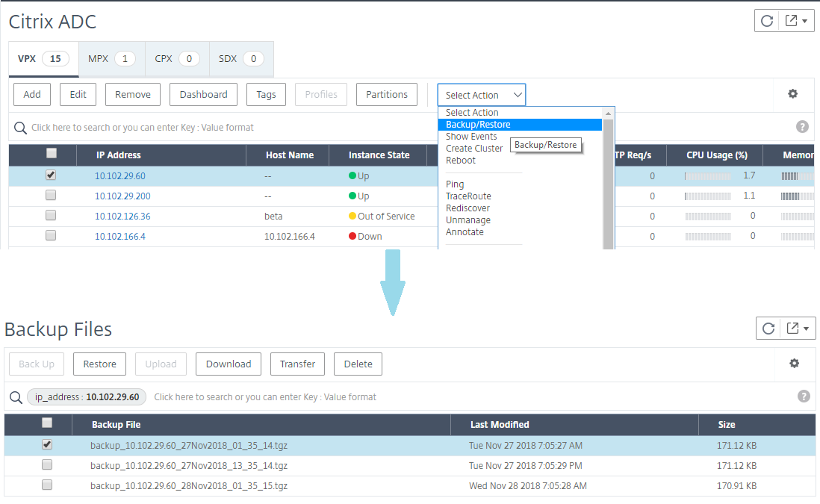The image size is (820, 504).
Task: Click Download in Backup Files
Action: [229, 364]
